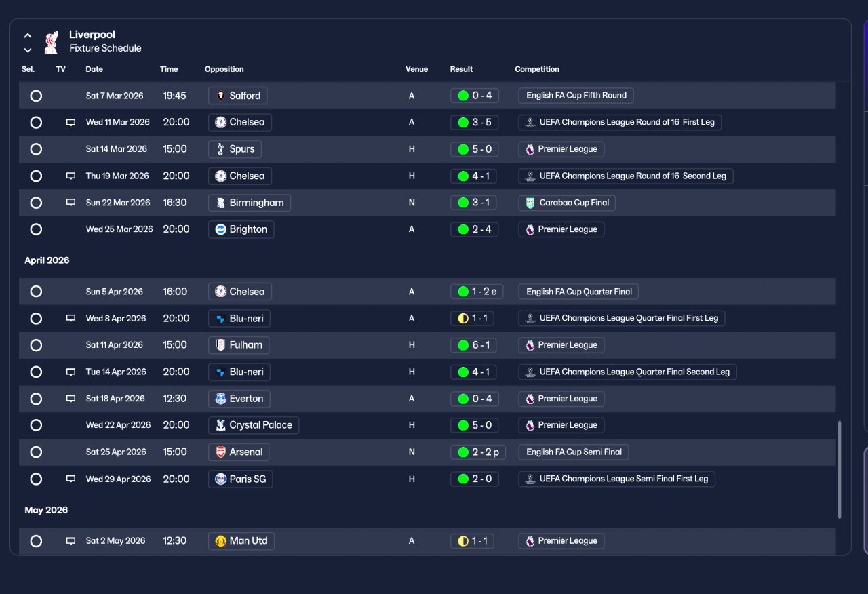This screenshot has width=868, height=594.
Task: Click the down chevron beside Fixture Schedule
Action: [28, 49]
